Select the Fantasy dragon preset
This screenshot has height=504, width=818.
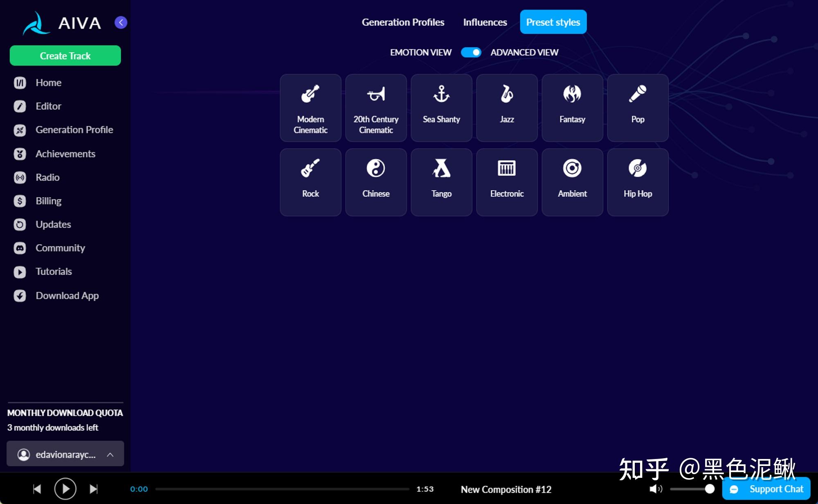(x=572, y=108)
